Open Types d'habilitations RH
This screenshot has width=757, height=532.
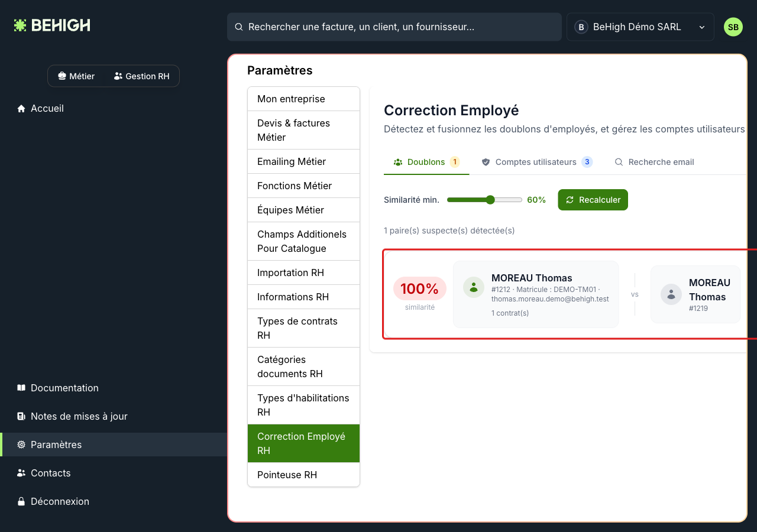[x=303, y=405]
